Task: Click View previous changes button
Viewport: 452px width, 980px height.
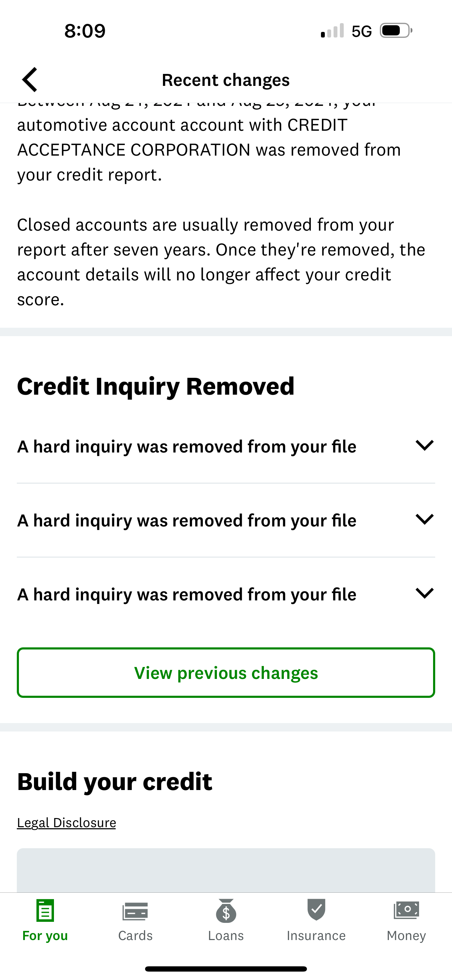Action: (226, 673)
